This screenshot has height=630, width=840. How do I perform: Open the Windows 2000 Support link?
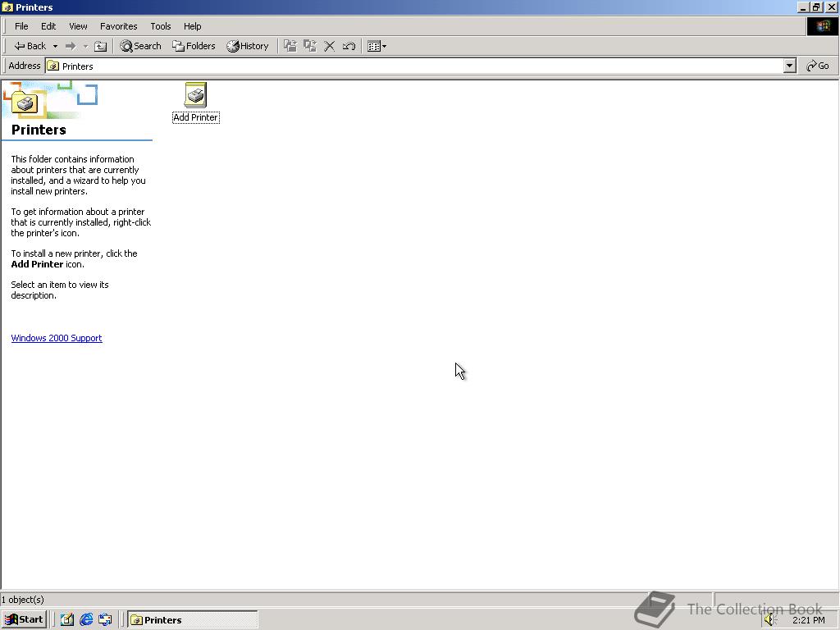(57, 338)
